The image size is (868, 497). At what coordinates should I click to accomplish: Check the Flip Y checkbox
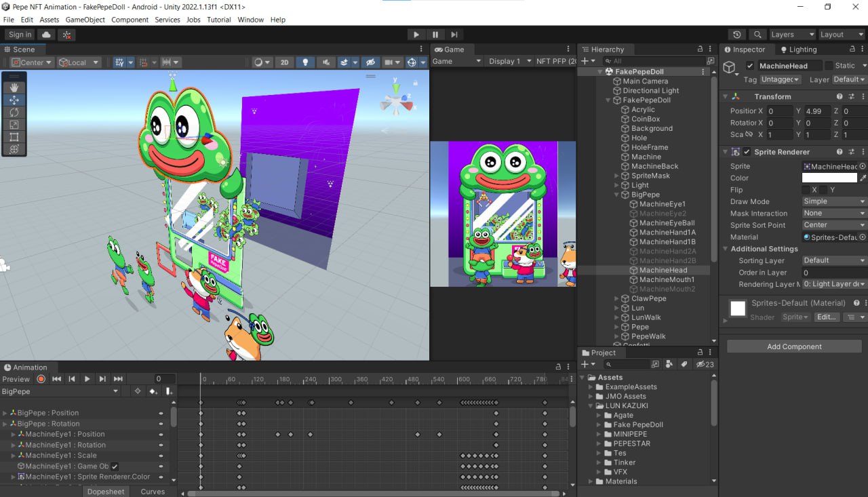pyautogui.click(x=823, y=190)
